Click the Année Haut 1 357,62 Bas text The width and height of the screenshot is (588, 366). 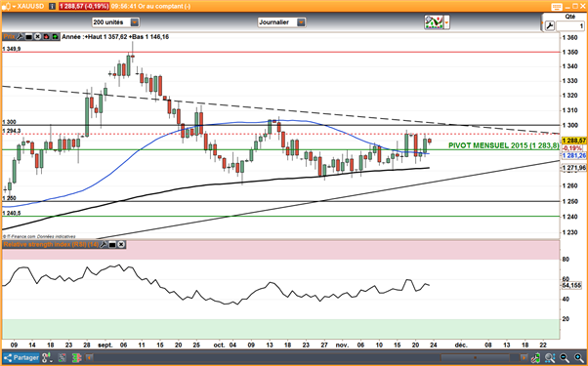115,37
